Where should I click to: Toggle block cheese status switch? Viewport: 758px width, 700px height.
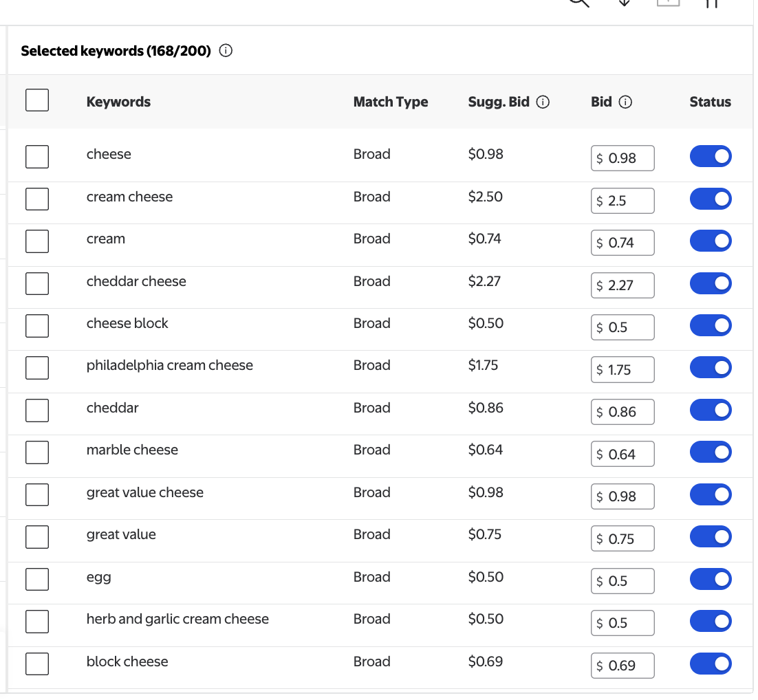(x=711, y=664)
